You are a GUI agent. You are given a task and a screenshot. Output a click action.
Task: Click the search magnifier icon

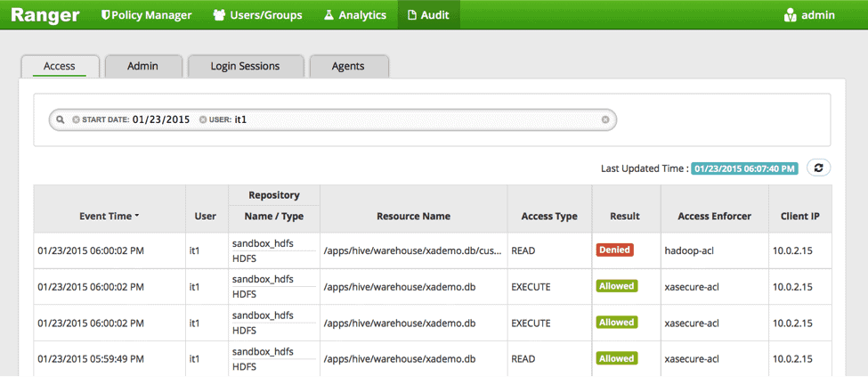pyautogui.click(x=60, y=119)
